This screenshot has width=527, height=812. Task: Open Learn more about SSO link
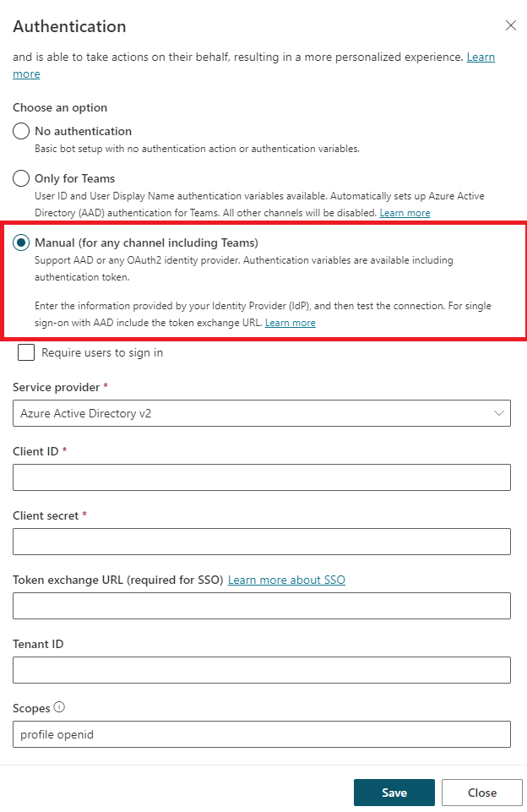point(286,580)
